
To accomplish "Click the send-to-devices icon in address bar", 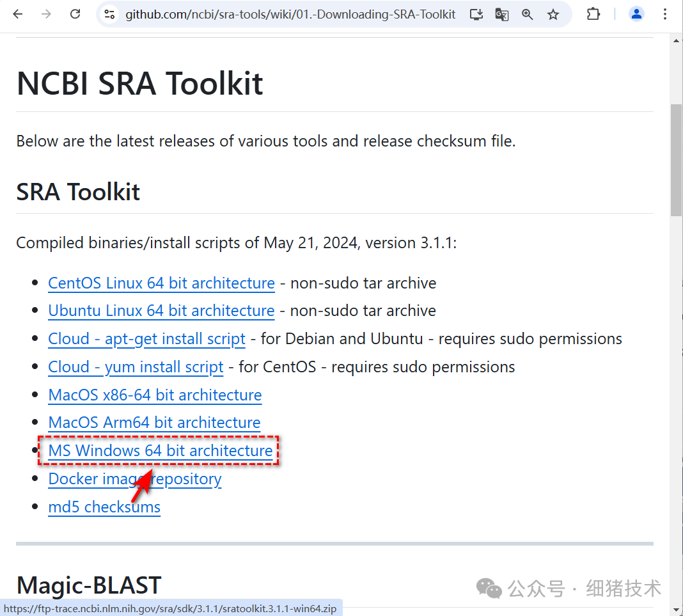I will pos(476,14).
